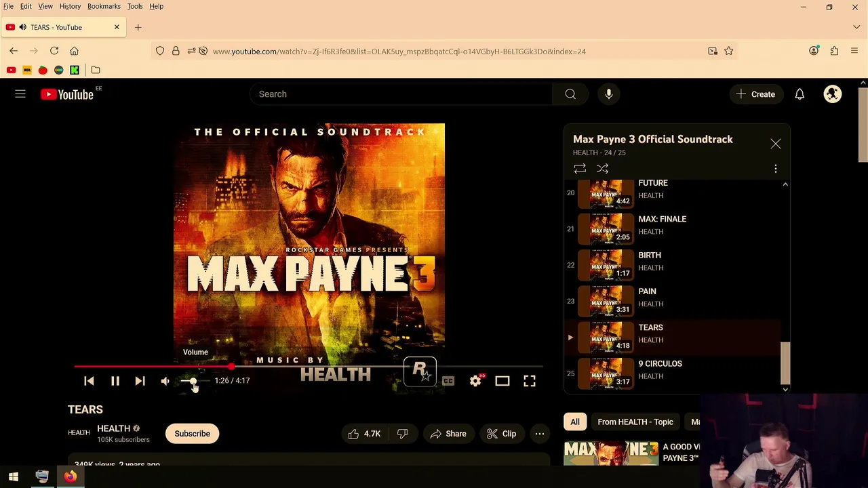The height and width of the screenshot is (488, 868).
Task: Click the search magnifier button
Action: [x=570, y=94]
